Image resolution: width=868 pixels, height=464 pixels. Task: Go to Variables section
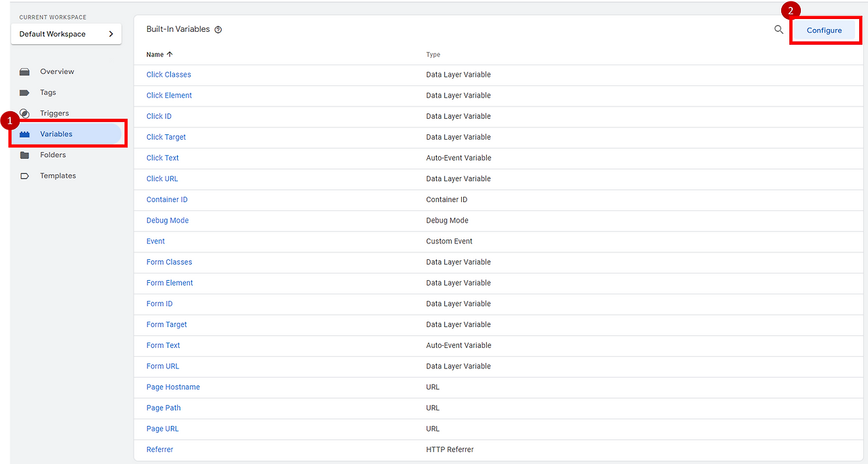56,134
